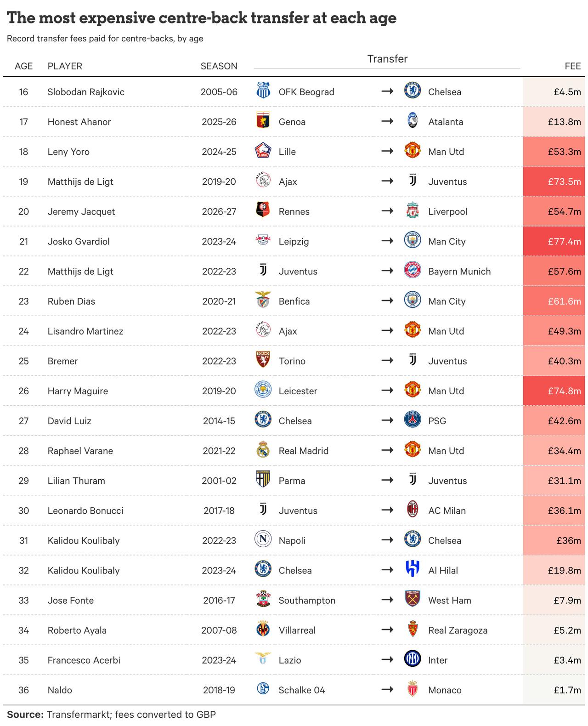Viewport: 588px width, 726px height.
Task: Click the Villarreal yellow crest
Action: (263, 630)
